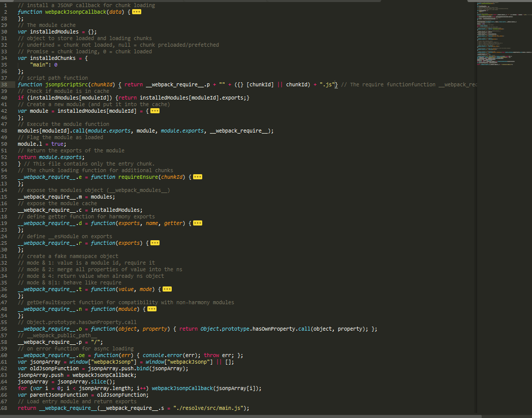Click the fold marker on __webpack_require__.d

coord(198,223)
